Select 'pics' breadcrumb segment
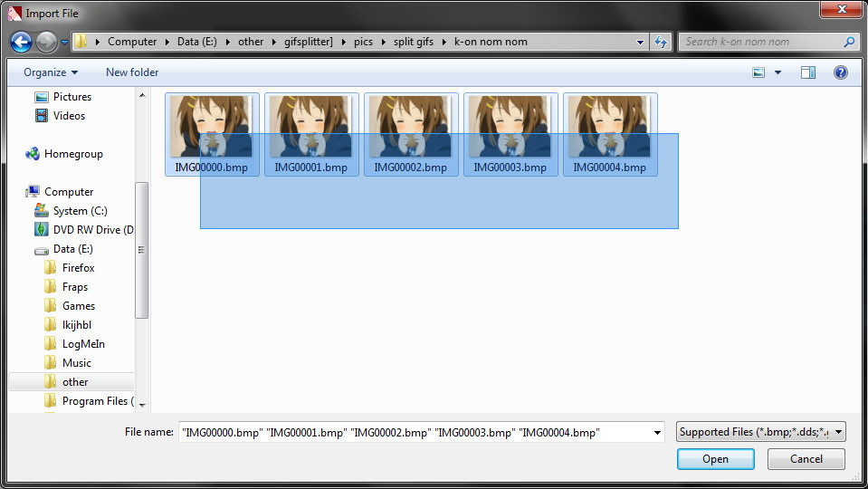The height and width of the screenshot is (489, 868). pyautogui.click(x=363, y=42)
